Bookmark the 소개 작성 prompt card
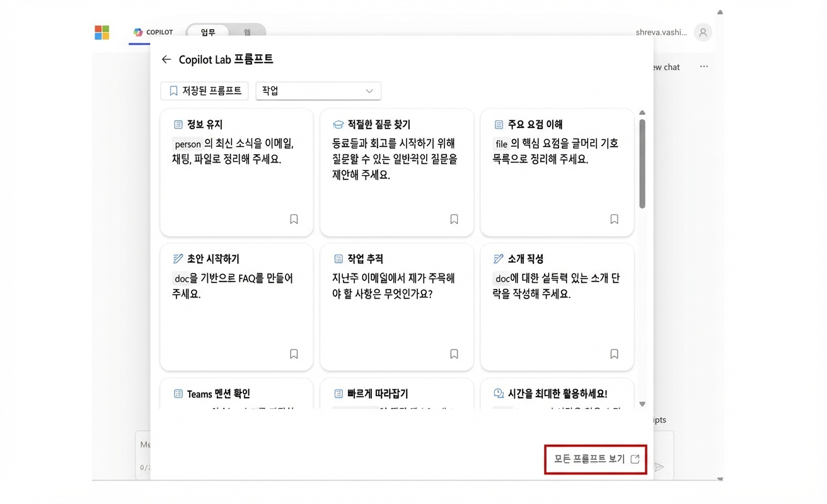 pyautogui.click(x=614, y=354)
